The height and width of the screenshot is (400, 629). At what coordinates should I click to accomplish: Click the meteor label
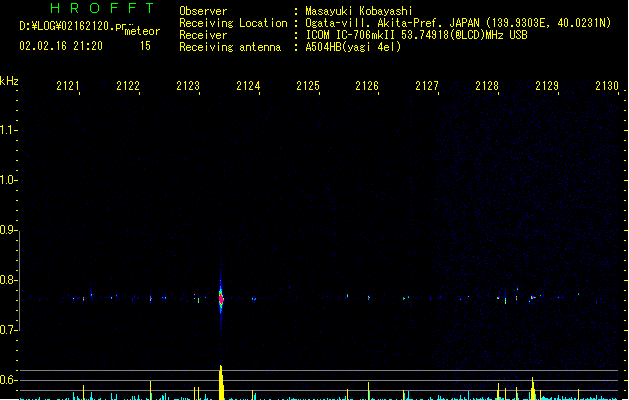point(142,31)
